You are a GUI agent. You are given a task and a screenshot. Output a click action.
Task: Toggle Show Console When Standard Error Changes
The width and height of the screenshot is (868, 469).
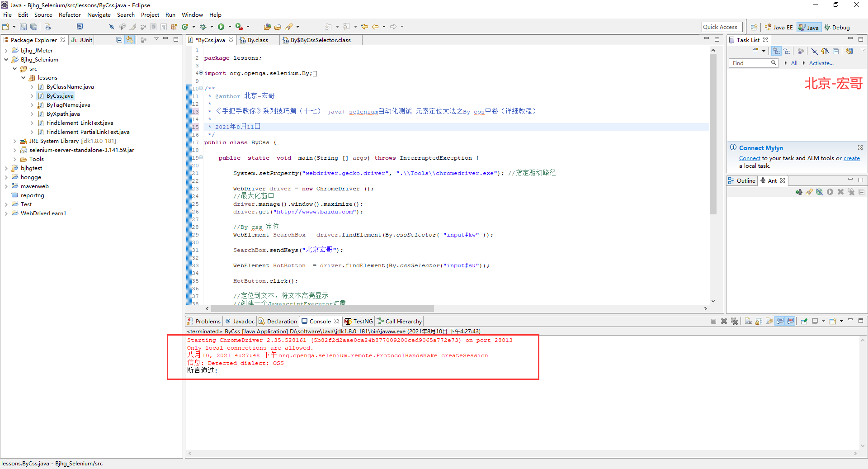tap(790, 322)
